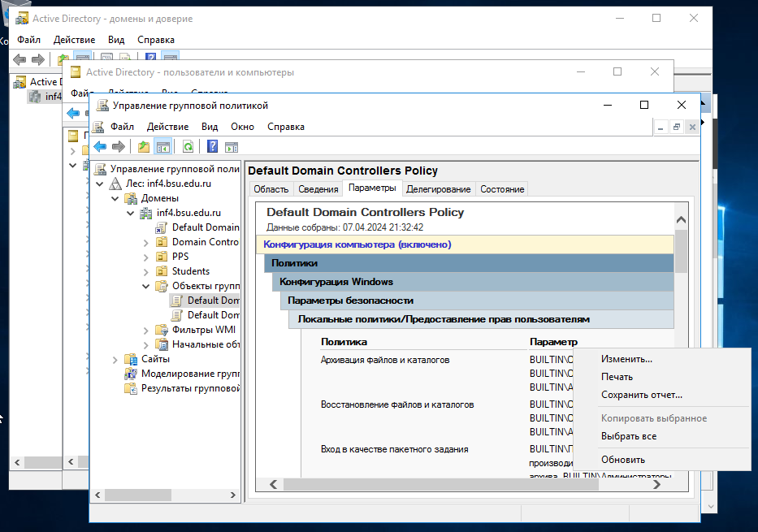Click Back arrow in users and computers window
The image size is (758, 532).
click(73, 113)
